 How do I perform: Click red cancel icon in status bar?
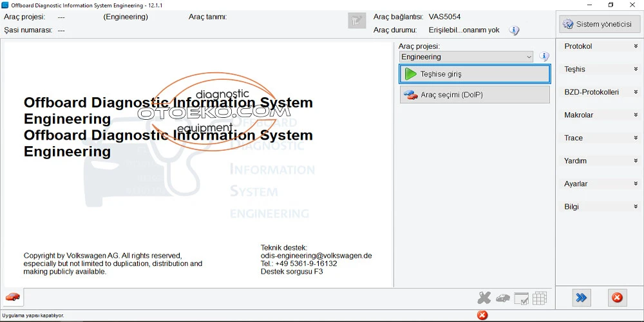[x=482, y=316]
